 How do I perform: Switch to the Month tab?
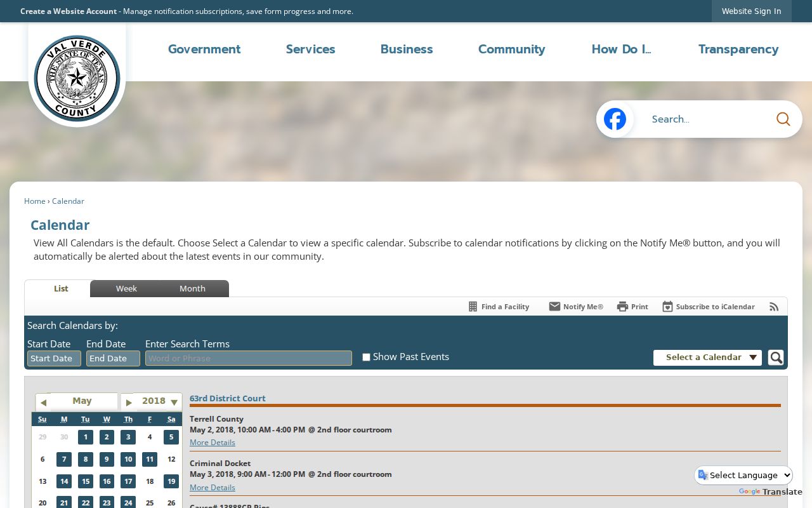point(192,288)
